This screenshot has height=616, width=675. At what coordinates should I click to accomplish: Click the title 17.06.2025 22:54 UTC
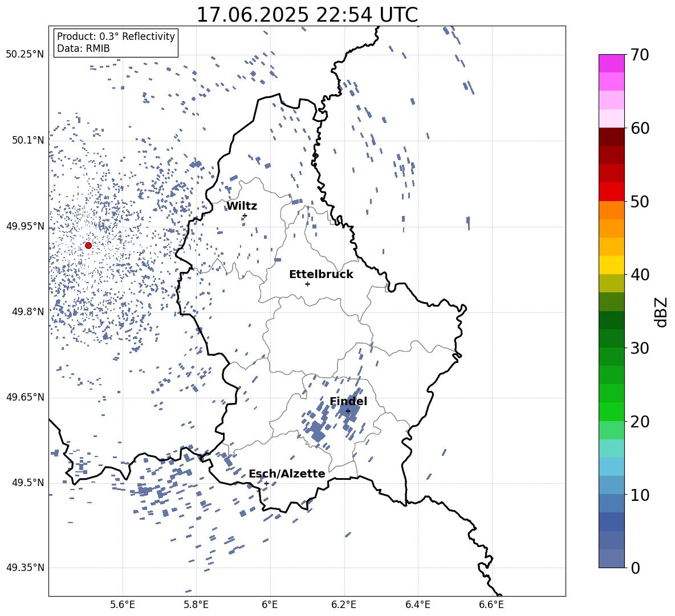pyautogui.click(x=307, y=15)
